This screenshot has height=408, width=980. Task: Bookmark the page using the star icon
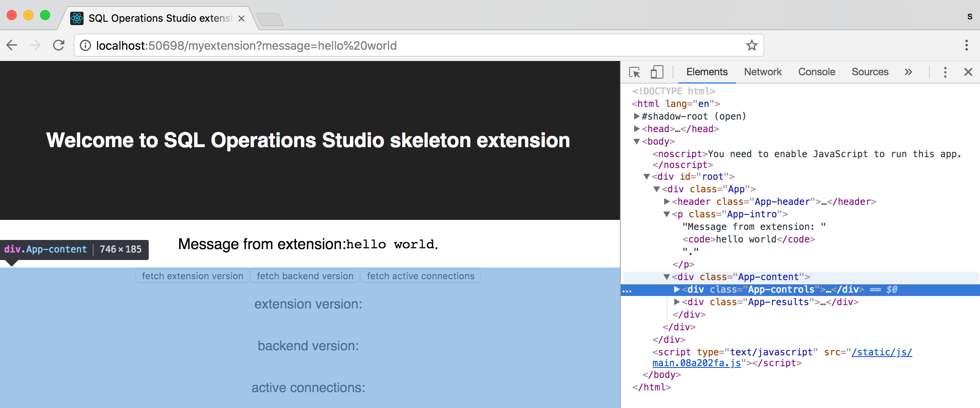pos(752,45)
